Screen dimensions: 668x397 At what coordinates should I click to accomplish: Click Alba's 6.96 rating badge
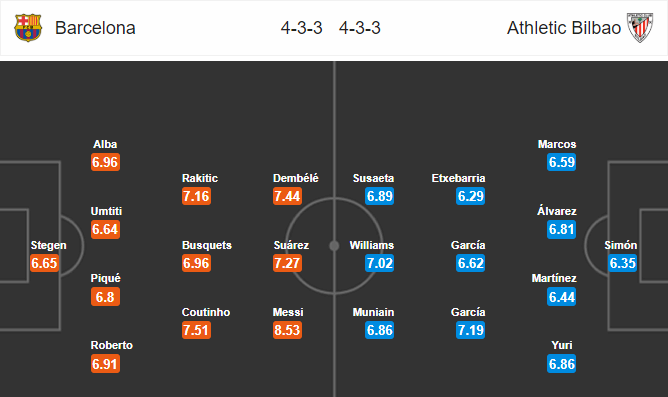105,162
